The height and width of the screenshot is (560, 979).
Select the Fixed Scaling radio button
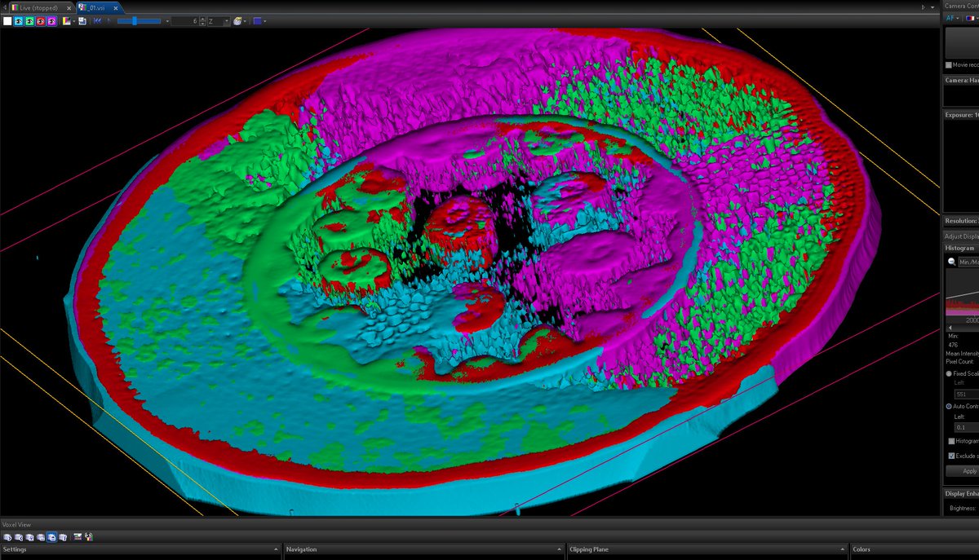point(949,373)
